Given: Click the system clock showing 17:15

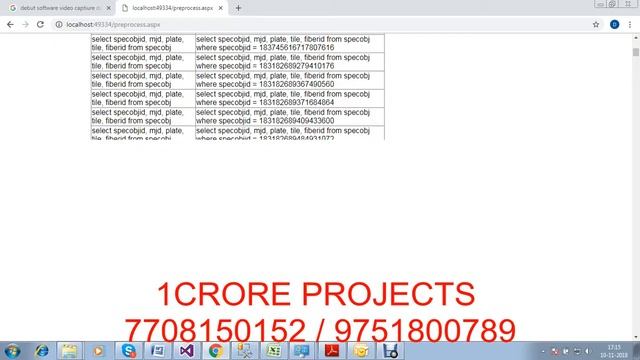Looking at the screenshot, I should point(614,351).
